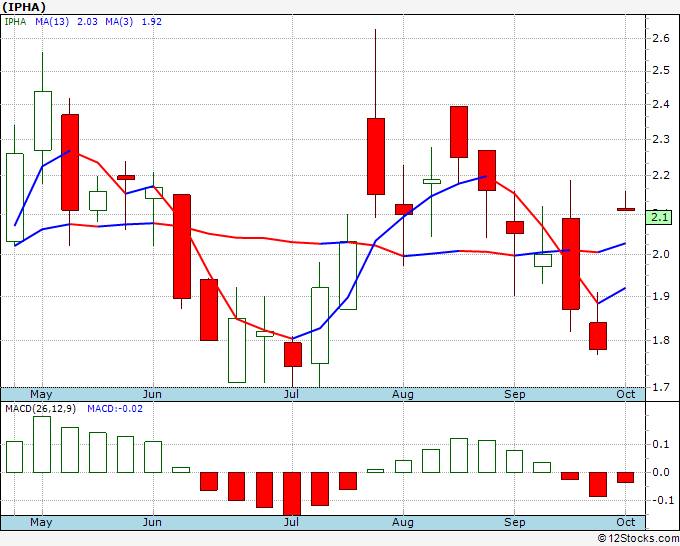Click the 2.5 price axis label
The image size is (680, 546).
(661, 70)
